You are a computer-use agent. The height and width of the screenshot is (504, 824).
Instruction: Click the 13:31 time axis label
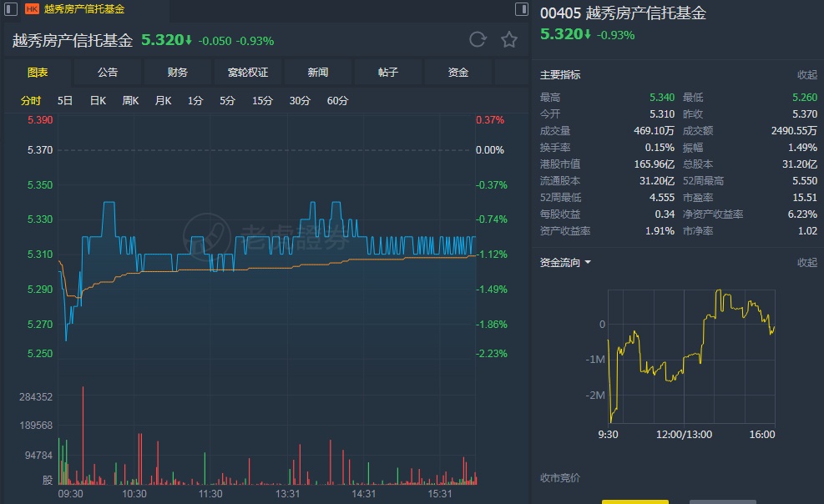click(287, 494)
